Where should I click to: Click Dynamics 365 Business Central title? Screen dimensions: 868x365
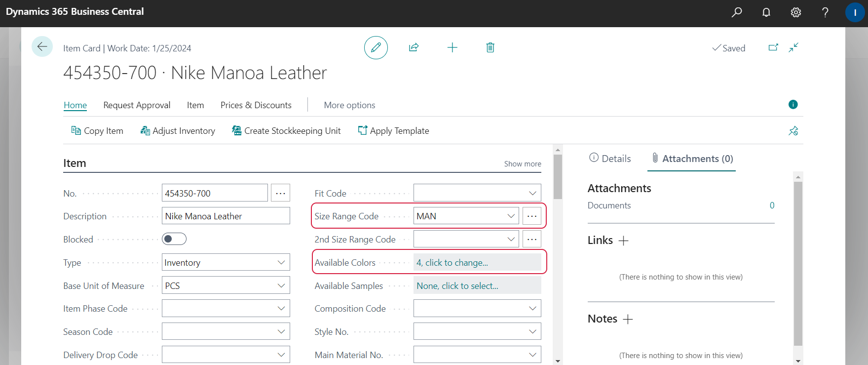click(75, 11)
